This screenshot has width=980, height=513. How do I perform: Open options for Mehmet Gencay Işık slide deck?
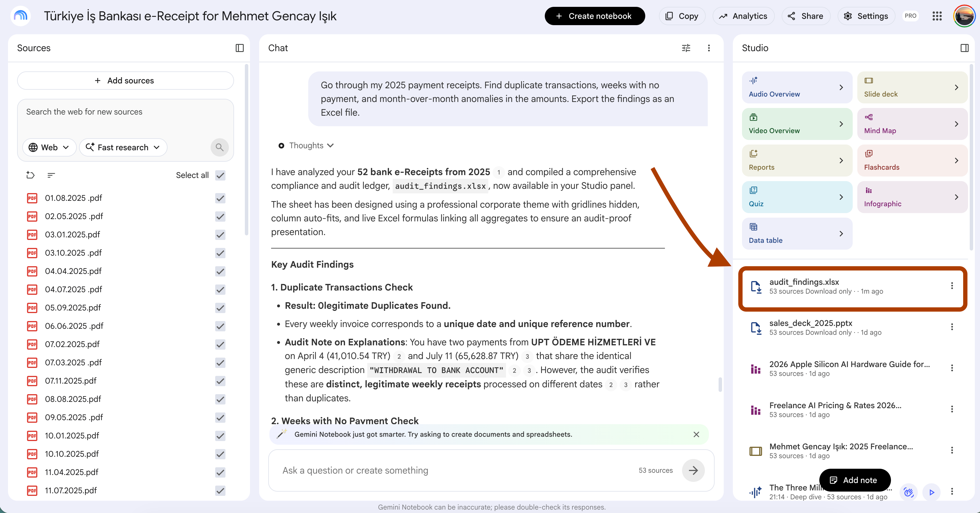tap(952, 450)
